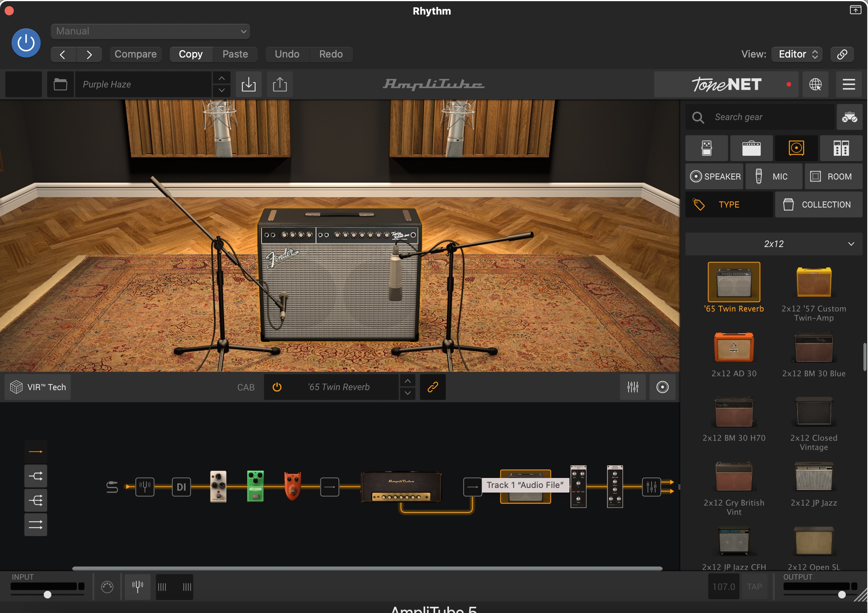Open the ToneNET panel
The height and width of the screenshot is (613, 868).
point(726,84)
